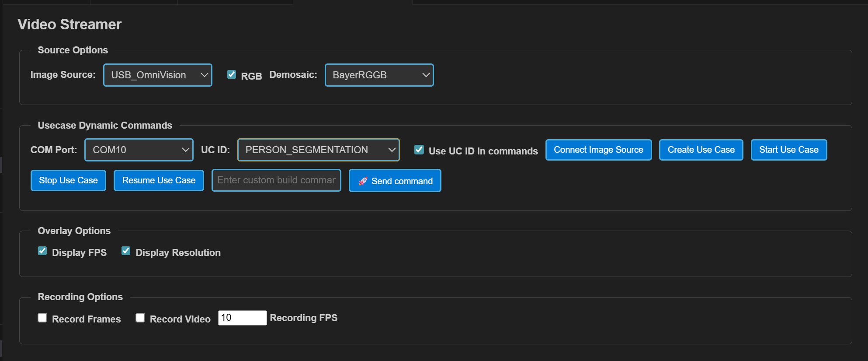
Task: Click the Recording FPS value field
Action: coord(243,318)
